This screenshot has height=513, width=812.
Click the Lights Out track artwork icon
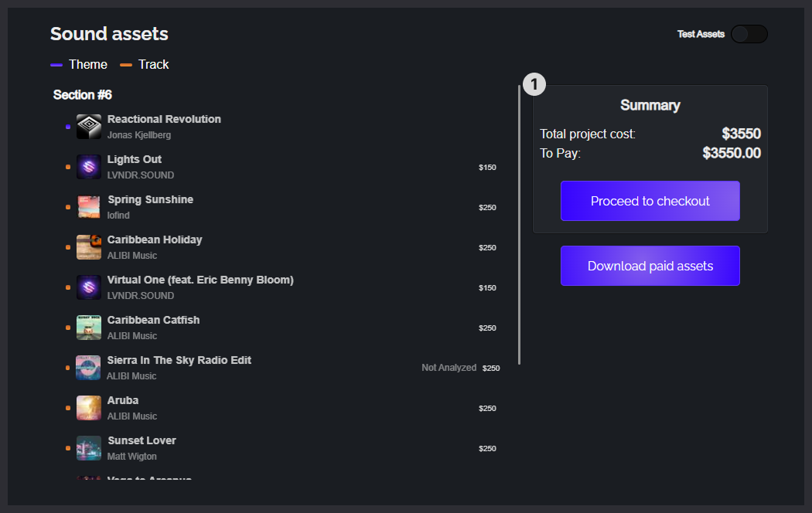click(x=89, y=167)
